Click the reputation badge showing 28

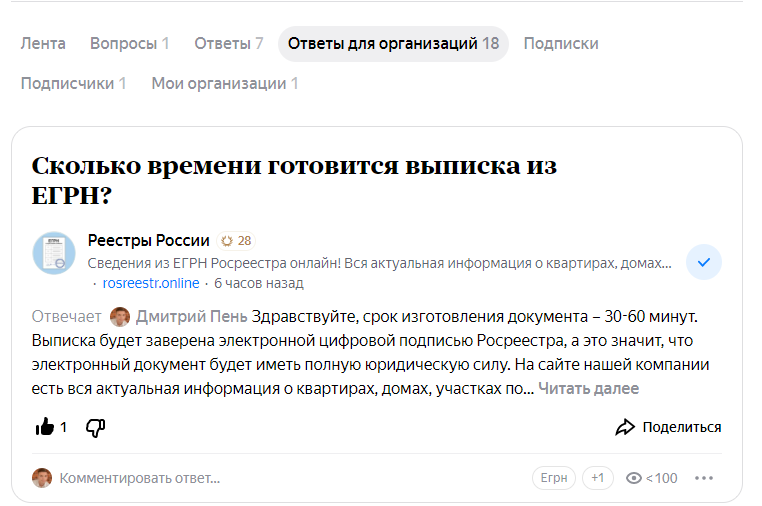tap(236, 241)
